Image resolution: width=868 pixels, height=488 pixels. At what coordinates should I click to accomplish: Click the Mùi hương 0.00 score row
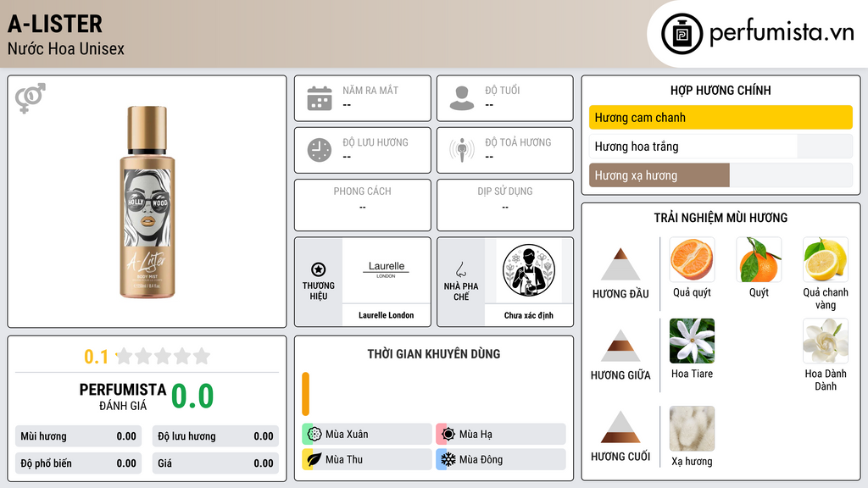[79, 436]
